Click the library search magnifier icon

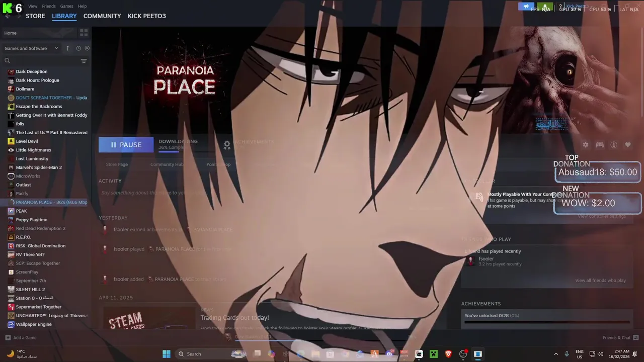tap(7, 61)
